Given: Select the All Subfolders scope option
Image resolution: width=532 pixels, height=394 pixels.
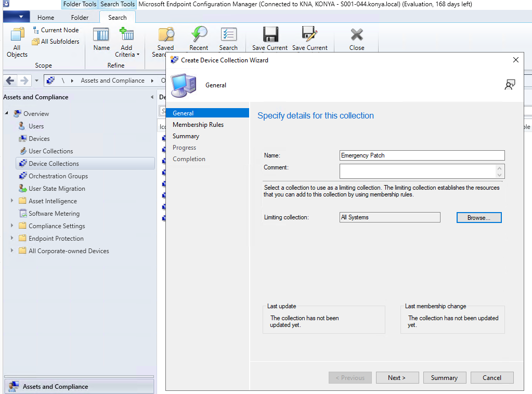Looking at the screenshot, I should (x=56, y=42).
